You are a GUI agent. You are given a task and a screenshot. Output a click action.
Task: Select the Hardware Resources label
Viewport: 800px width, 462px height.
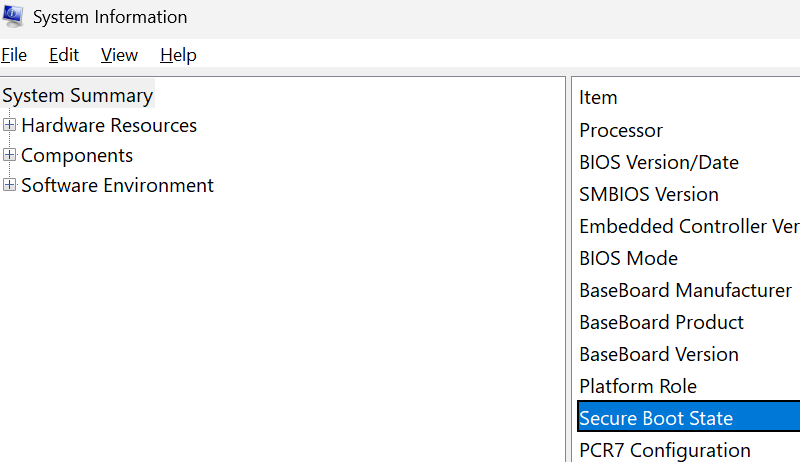[109, 125]
